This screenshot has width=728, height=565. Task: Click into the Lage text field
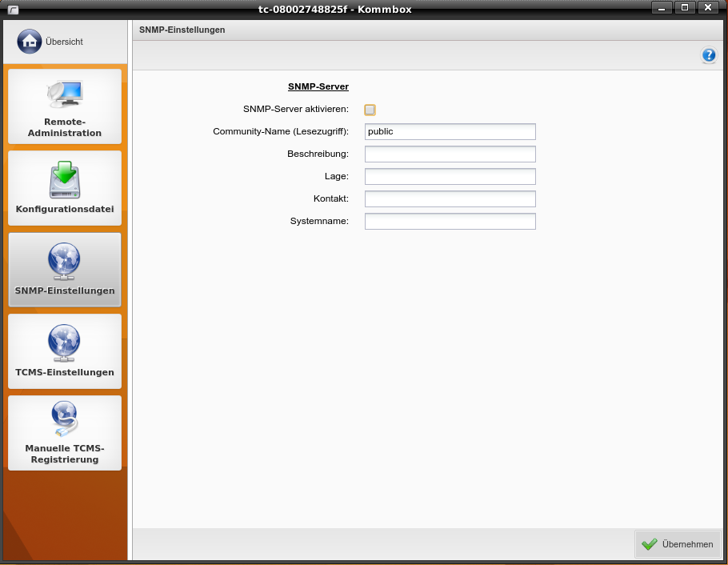click(450, 176)
